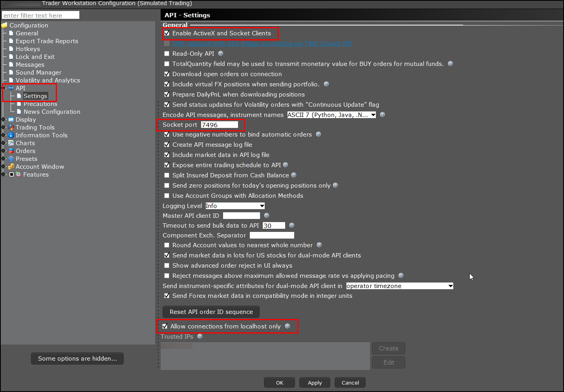Screen dimensions: 564x392
Task: Click the Reset API order ID sequence button
Action: (x=211, y=312)
